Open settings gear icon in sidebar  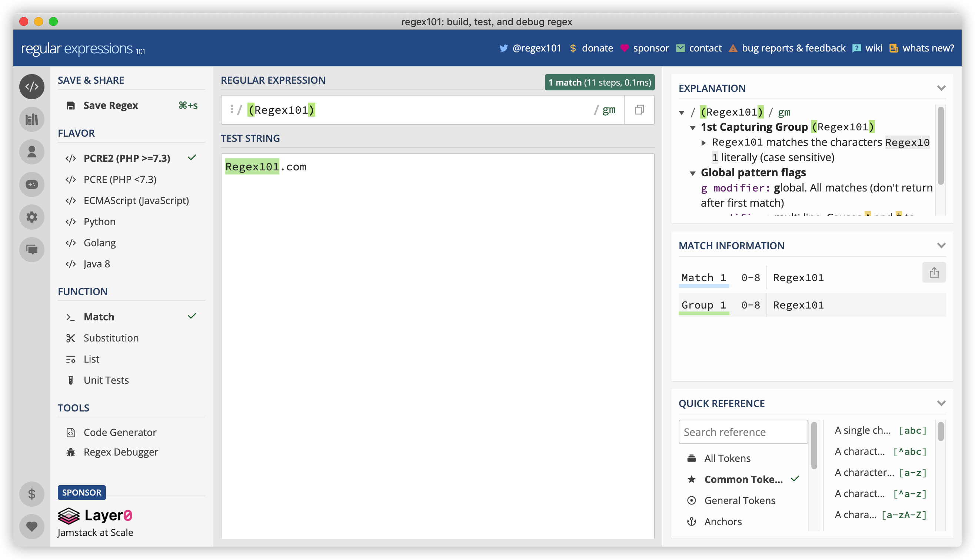(31, 217)
